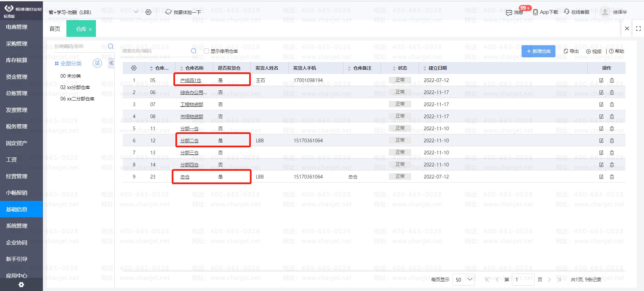The width and height of the screenshot is (644, 291).
Task: Open settings gear next to company name
Action: 148,12
